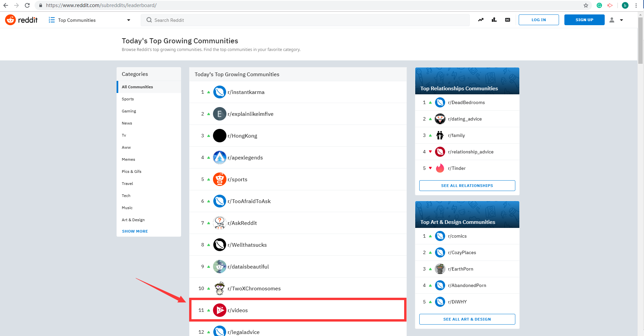Click the Grammarly extension icon
This screenshot has height=336, width=644.
click(x=599, y=5)
